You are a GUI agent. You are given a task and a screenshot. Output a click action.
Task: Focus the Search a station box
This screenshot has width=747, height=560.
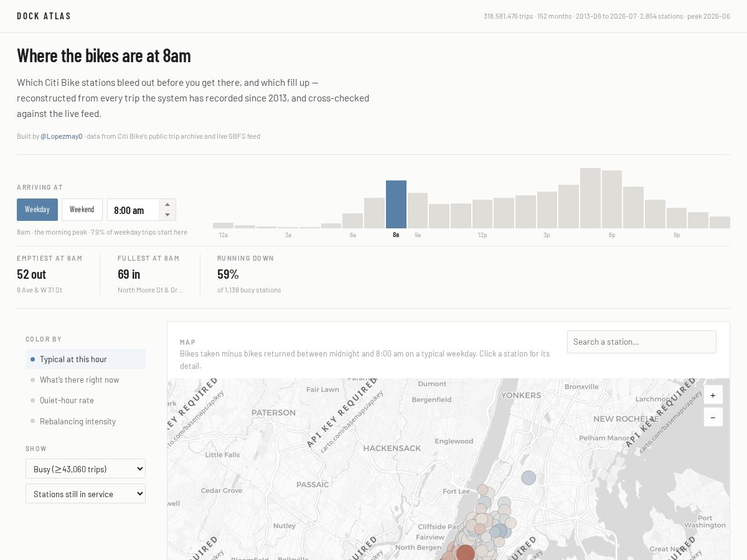pyautogui.click(x=642, y=342)
